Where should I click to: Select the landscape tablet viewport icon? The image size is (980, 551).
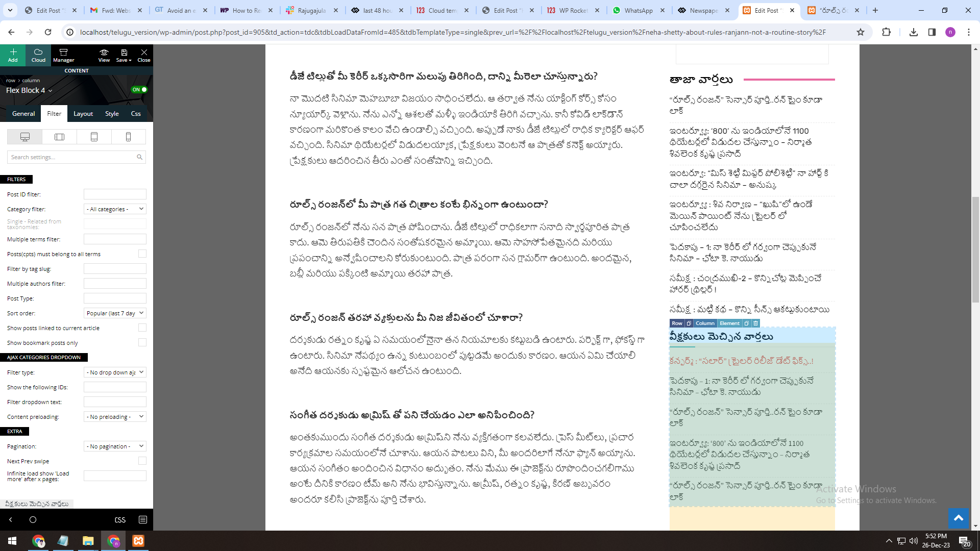pos(59,137)
